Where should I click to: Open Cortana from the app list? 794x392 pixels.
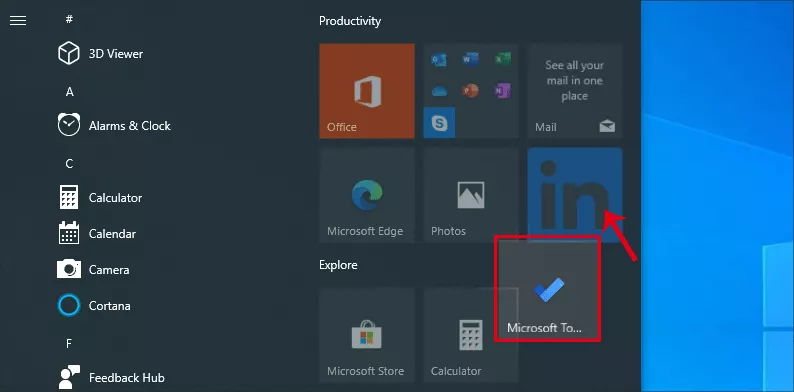[94, 305]
